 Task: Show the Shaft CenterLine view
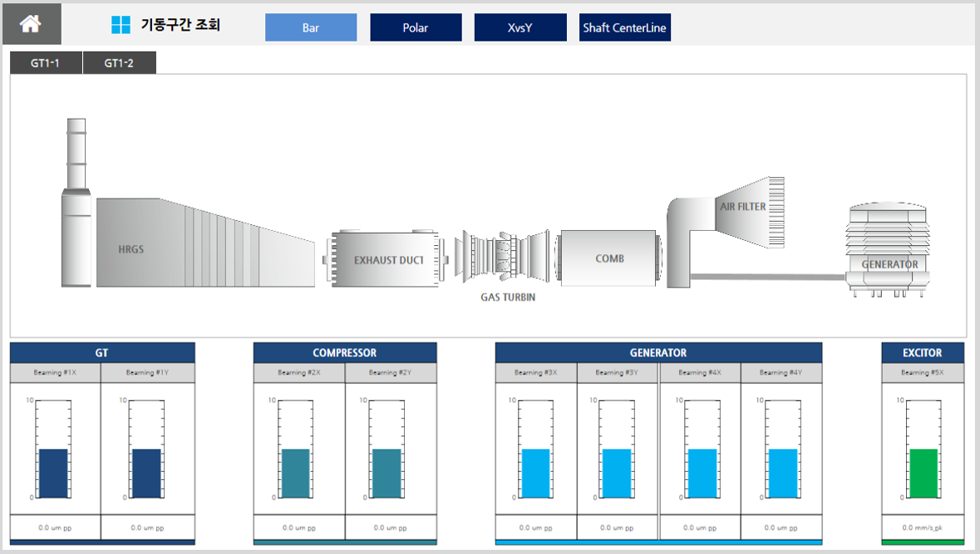click(x=625, y=27)
